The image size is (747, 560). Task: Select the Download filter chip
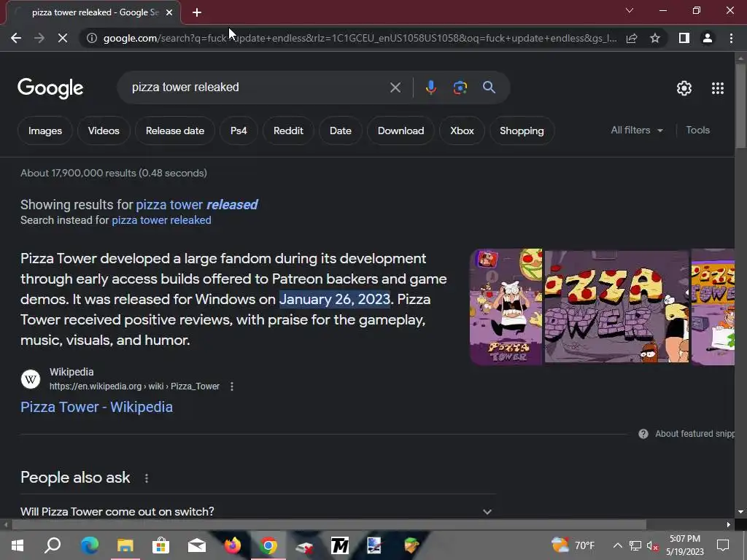(x=400, y=131)
